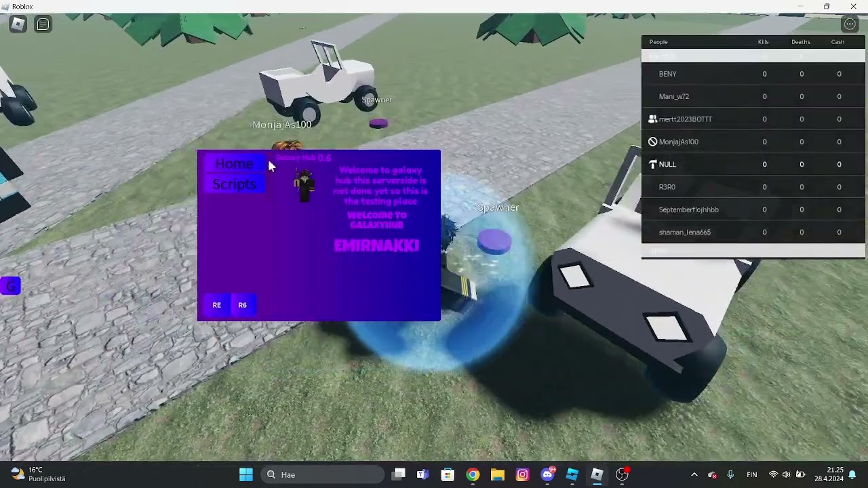Click the MonjajAs100 nametag in the world
868x488 pixels.
pyautogui.click(x=282, y=125)
